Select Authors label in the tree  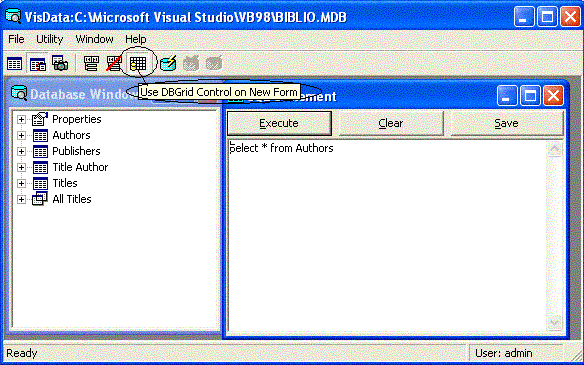72,135
